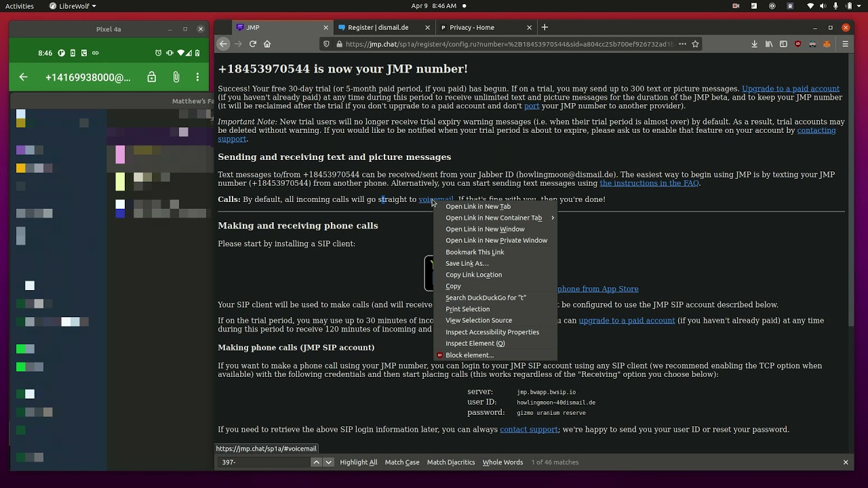This screenshot has width=868, height=488.
Task: Open the Library icon in toolbar
Action: coord(769,44)
